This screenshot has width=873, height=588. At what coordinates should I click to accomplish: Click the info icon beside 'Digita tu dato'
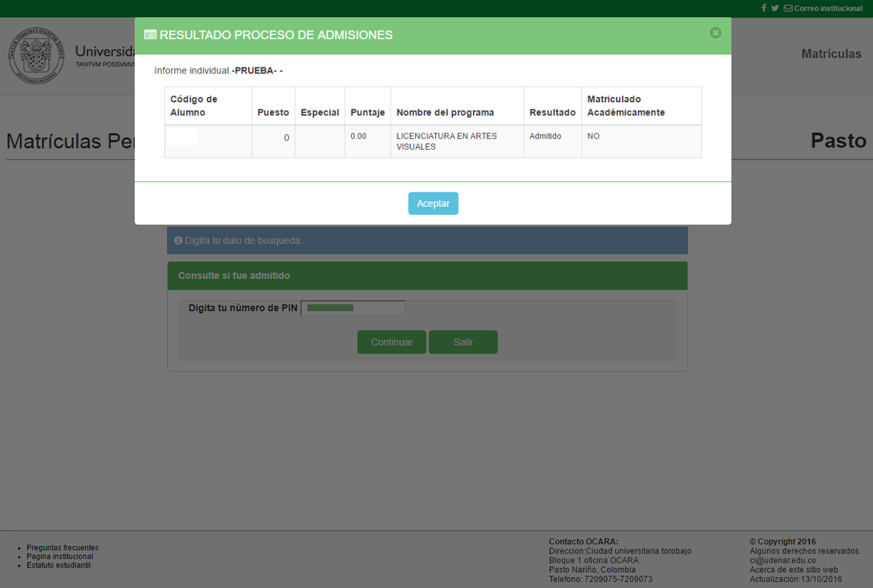(x=178, y=240)
